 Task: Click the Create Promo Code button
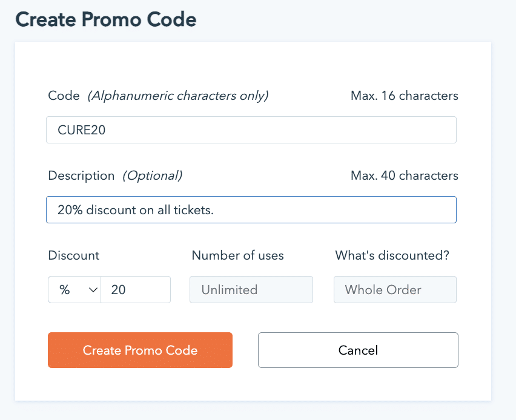click(140, 350)
